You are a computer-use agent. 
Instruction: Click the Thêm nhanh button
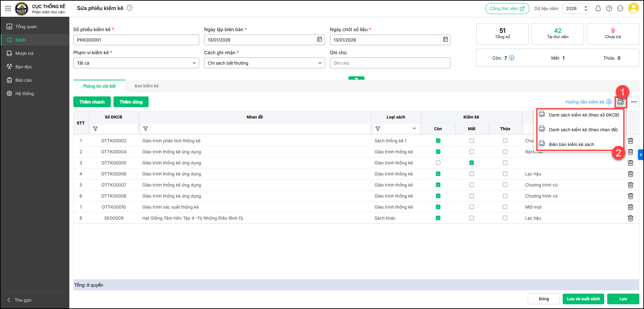click(92, 102)
